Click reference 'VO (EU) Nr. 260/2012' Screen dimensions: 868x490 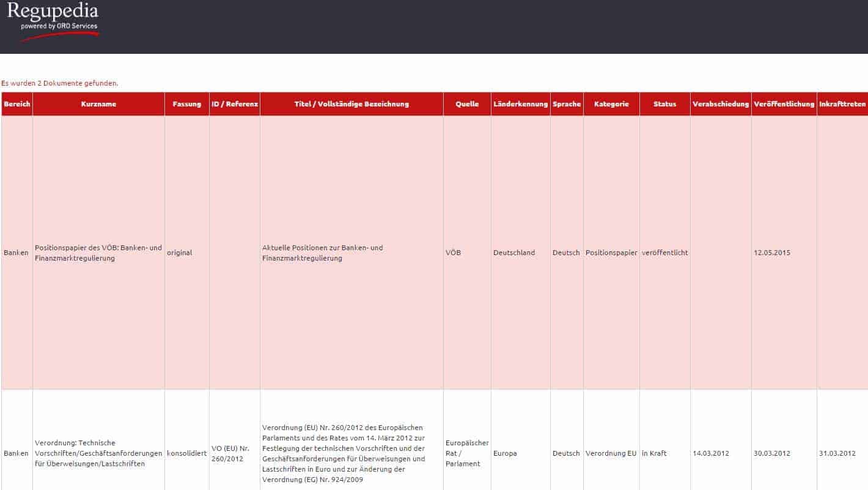coord(230,453)
